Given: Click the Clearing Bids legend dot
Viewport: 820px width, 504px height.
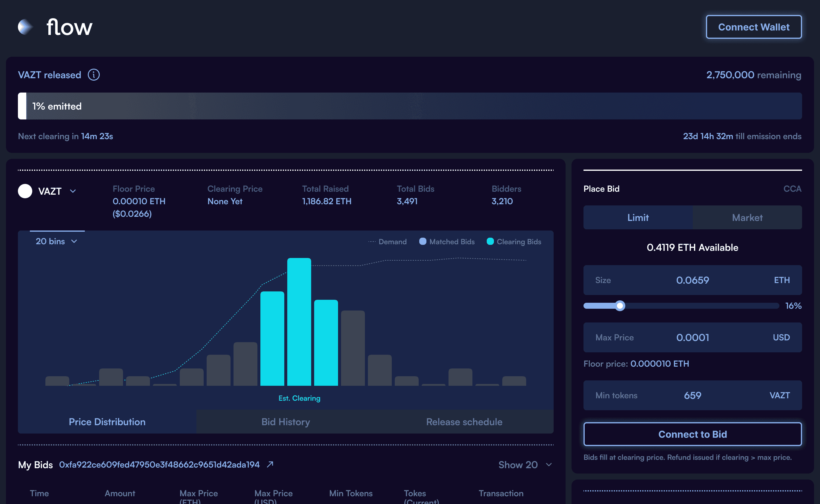Looking at the screenshot, I should [x=490, y=241].
